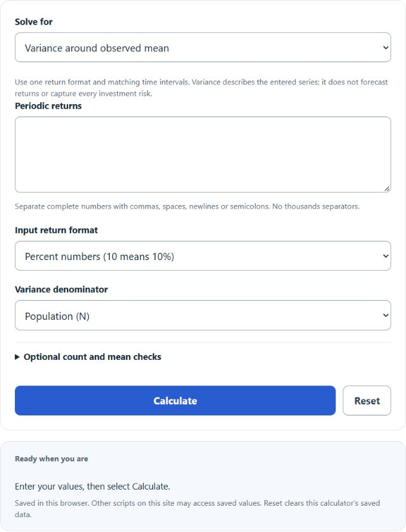The image size is (406, 532).
Task: Click the Reset button
Action: (x=367, y=400)
